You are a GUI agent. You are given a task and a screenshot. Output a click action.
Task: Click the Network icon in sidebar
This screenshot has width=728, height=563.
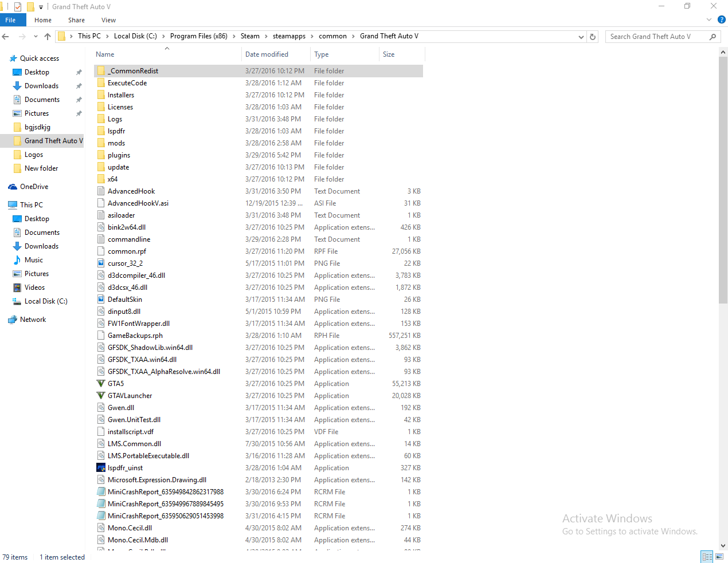tap(13, 320)
